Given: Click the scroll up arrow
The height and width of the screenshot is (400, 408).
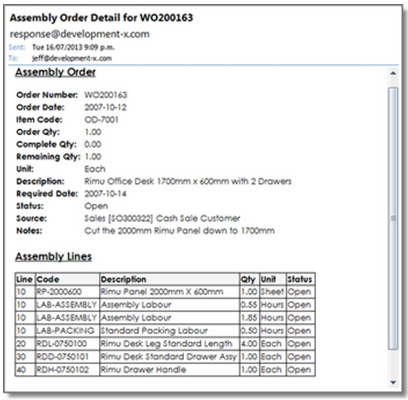Looking at the screenshot, I should 393,73.
